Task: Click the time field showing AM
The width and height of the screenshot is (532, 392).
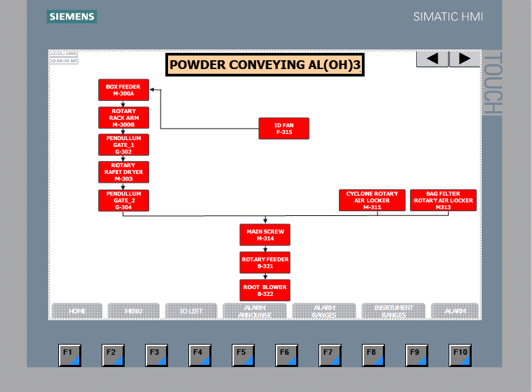Action: point(64,61)
